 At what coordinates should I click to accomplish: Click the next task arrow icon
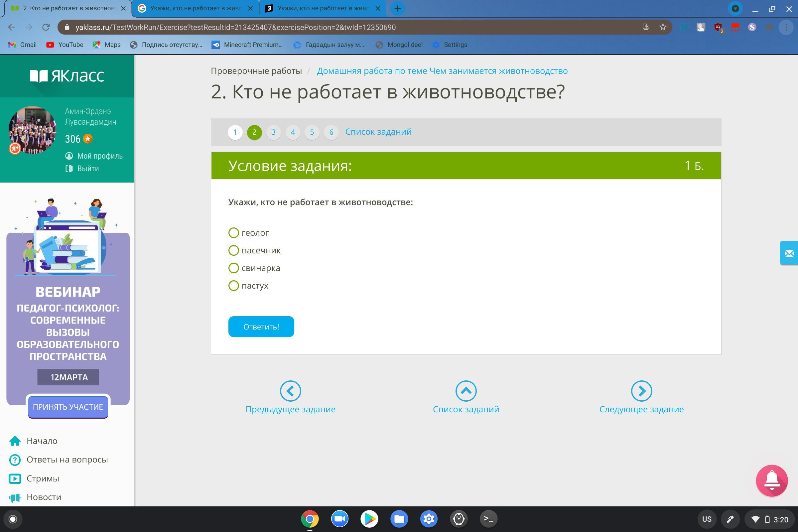point(641,391)
